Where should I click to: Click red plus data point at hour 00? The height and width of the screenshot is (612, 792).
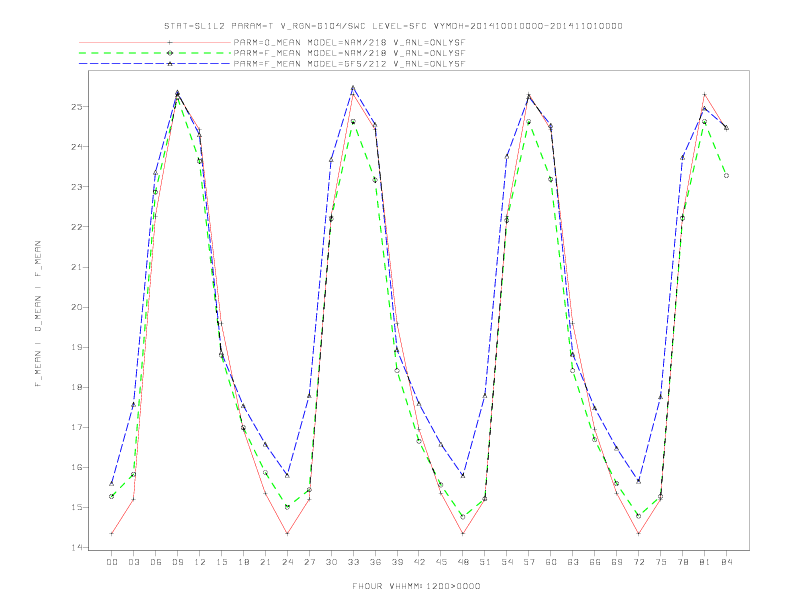click(112, 534)
